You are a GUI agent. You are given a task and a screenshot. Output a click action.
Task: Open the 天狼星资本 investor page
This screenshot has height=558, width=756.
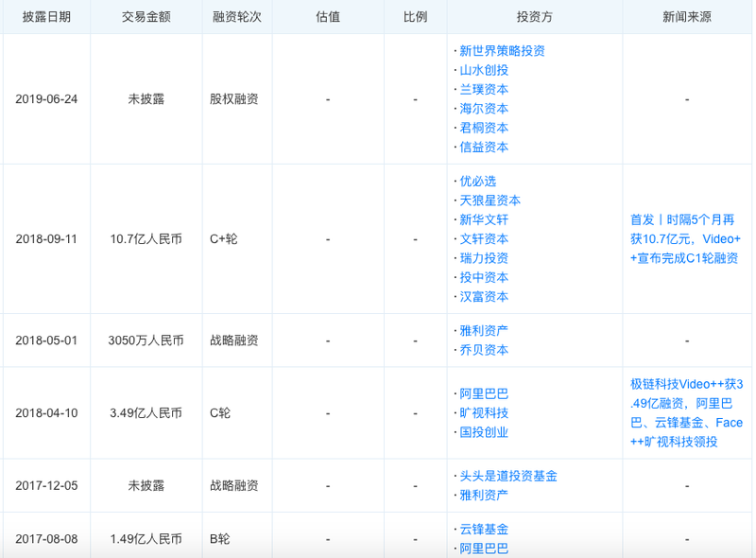[x=490, y=201]
